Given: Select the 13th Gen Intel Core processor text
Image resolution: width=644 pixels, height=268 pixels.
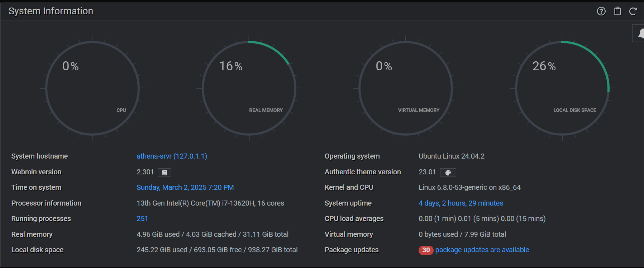Looking at the screenshot, I should [210, 203].
